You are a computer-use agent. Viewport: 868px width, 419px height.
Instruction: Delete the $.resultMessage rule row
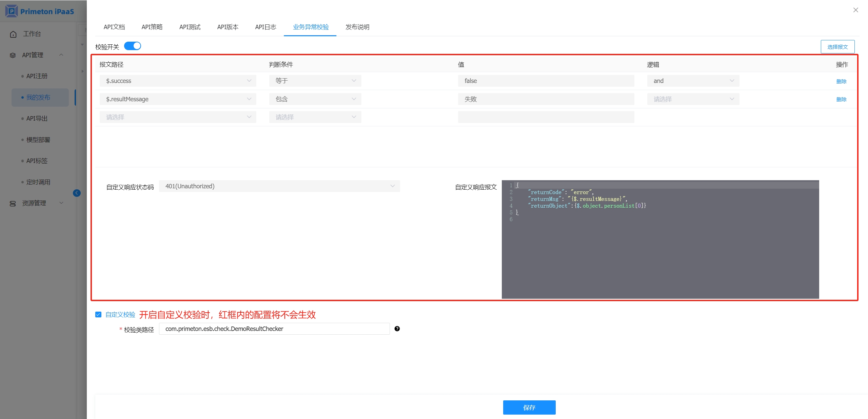coord(841,100)
